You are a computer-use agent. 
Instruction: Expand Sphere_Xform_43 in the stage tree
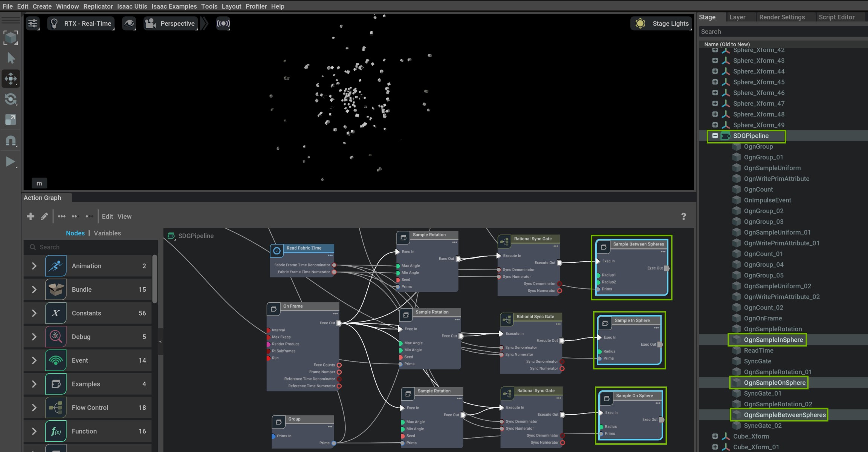click(x=715, y=60)
